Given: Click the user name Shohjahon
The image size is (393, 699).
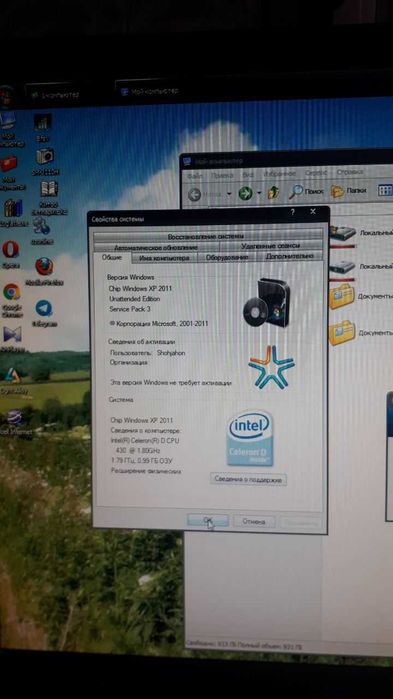Looking at the screenshot, I should 171,353.
